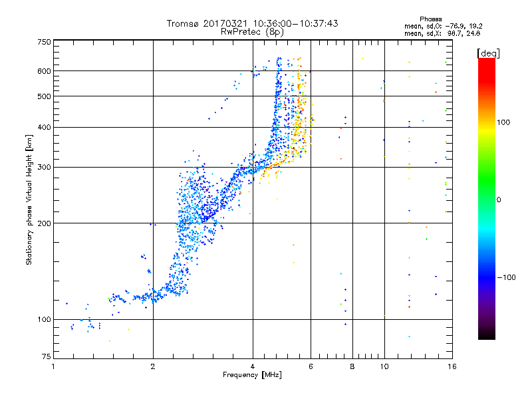
Task: Click the plot title 'Tromsø 20170321 10:36:00-10:37:43'
Action: coord(252,23)
